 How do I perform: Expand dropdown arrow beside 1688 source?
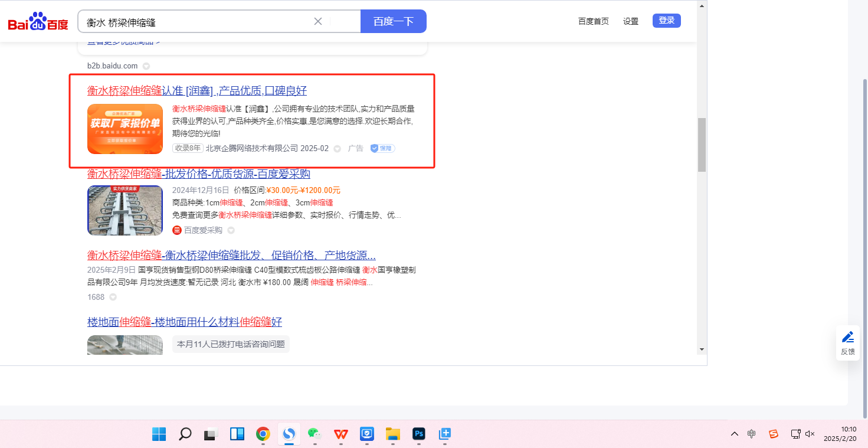(x=113, y=297)
